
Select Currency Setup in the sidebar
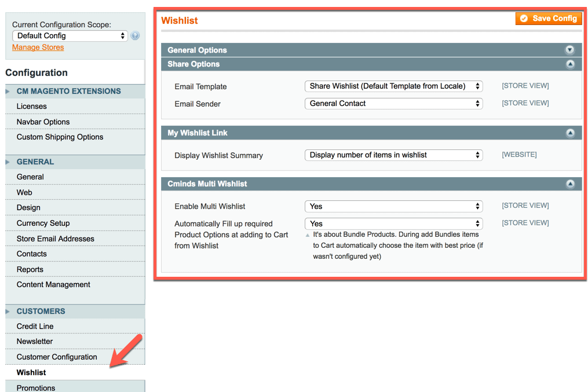[43, 223]
